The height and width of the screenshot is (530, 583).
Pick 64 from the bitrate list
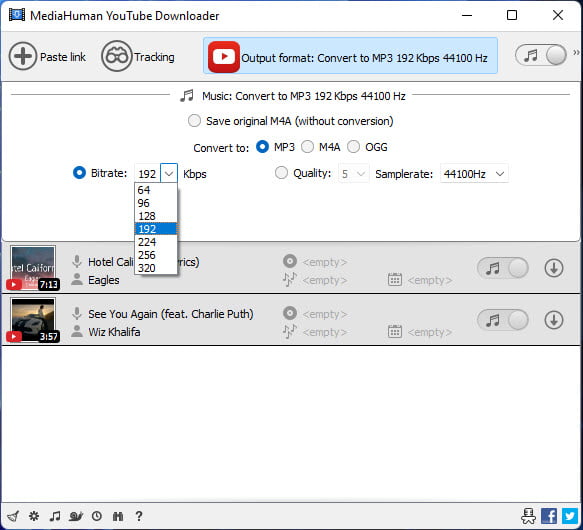(x=155, y=190)
